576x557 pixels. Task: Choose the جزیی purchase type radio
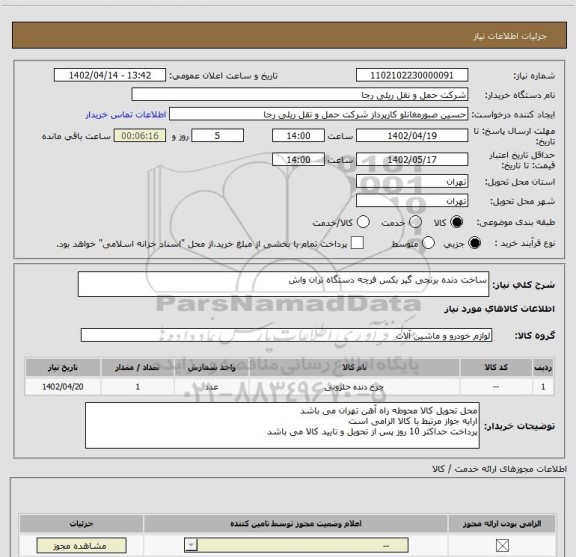pyautogui.click(x=475, y=243)
